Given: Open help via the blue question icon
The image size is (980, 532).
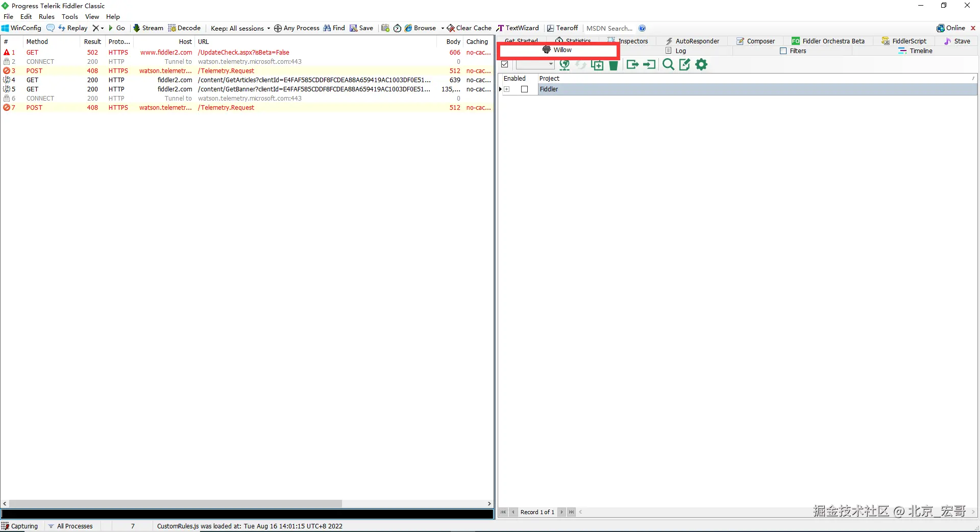Looking at the screenshot, I should (642, 28).
